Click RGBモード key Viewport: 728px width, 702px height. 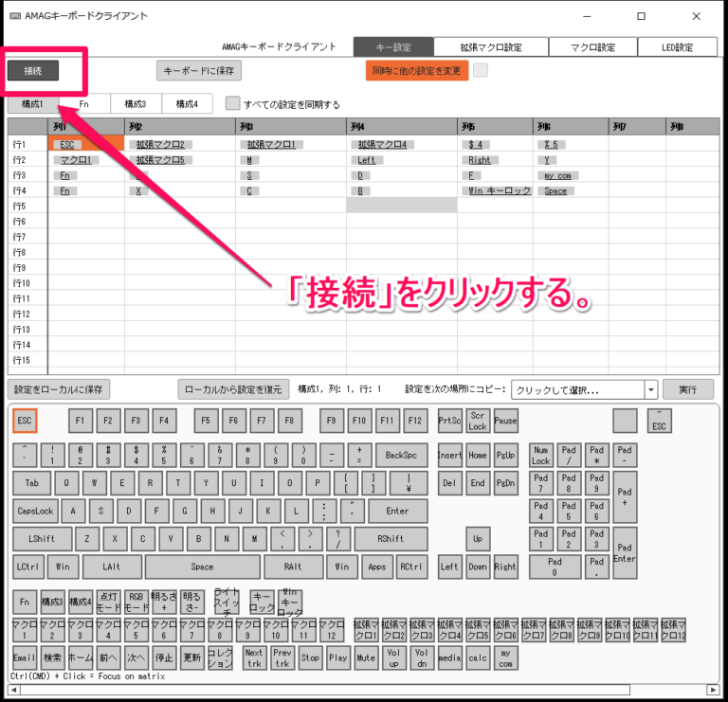[x=136, y=602]
